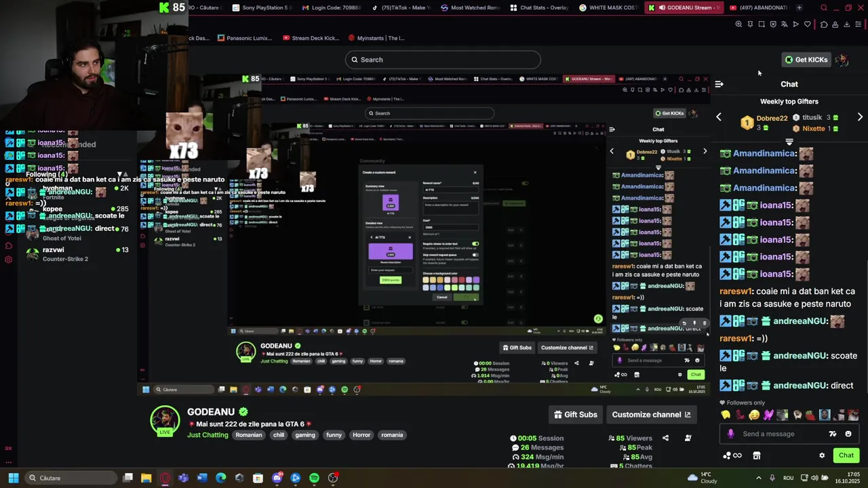Click the green Chat send button
Image resolution: width=868 pixels, height=488 pixels.
pyautogui.click(x=846, y=455)
